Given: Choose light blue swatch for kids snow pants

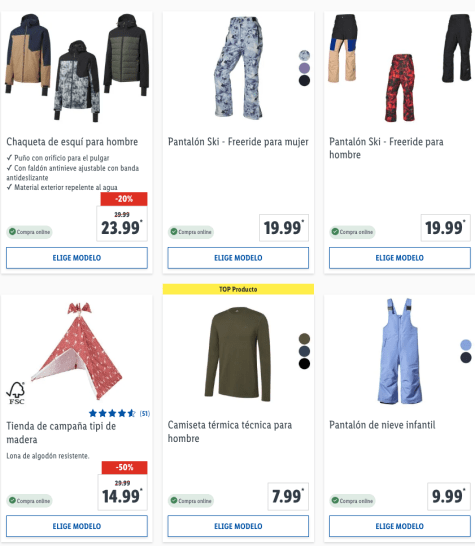Looking at the screenshot, I should [466, 345].
